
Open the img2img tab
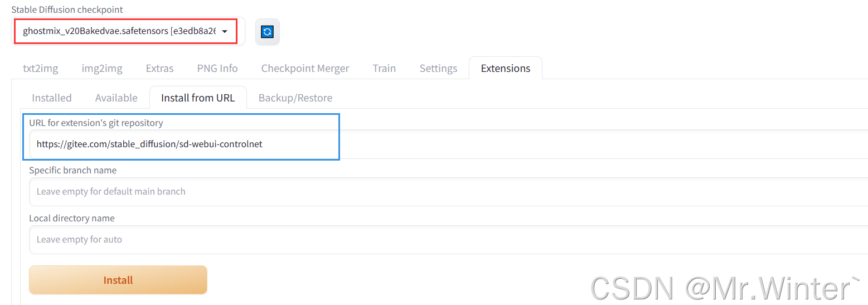(102, 68)
